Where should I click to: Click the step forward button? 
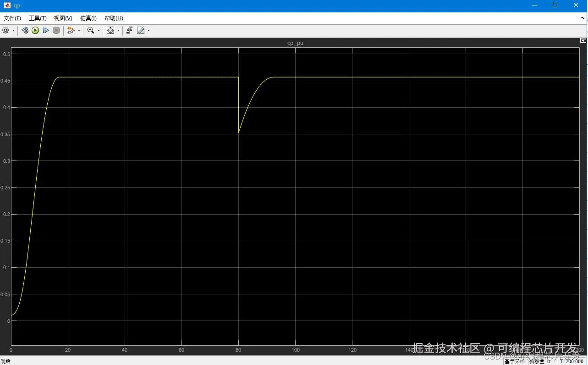(x=46, y=30)
